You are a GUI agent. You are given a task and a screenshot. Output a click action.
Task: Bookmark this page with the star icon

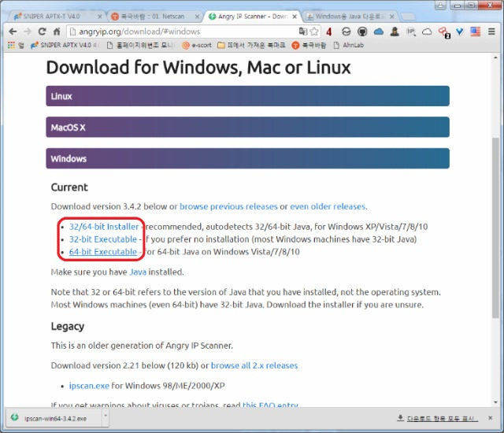coord(314,31)
